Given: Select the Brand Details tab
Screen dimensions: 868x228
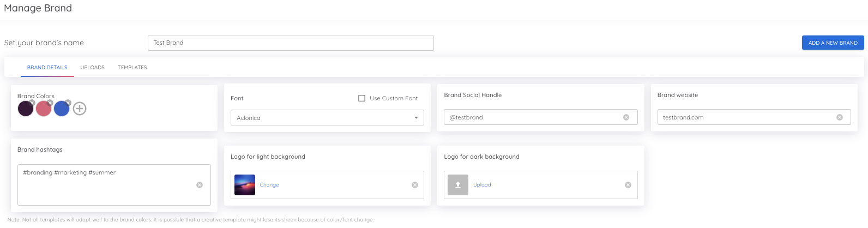Looking at the screenshot, I should click(x=47, y=68).
